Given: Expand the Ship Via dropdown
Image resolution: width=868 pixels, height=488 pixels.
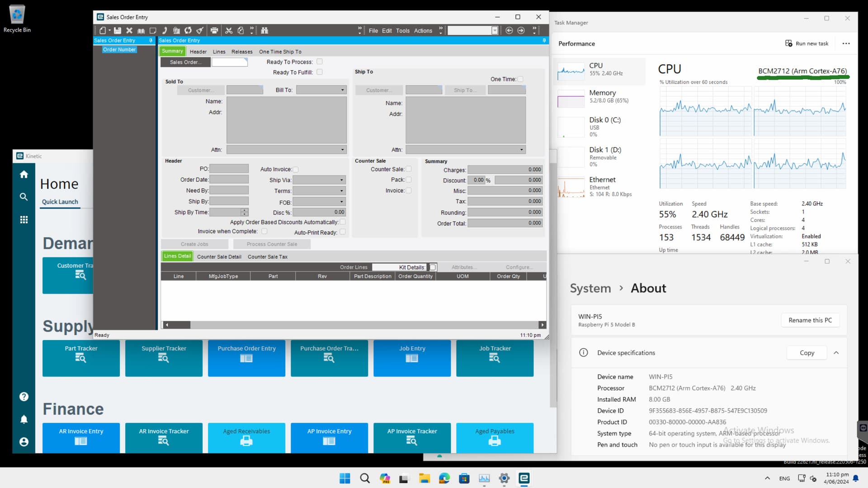Looking at the screenshot, I should coord(342,180).
